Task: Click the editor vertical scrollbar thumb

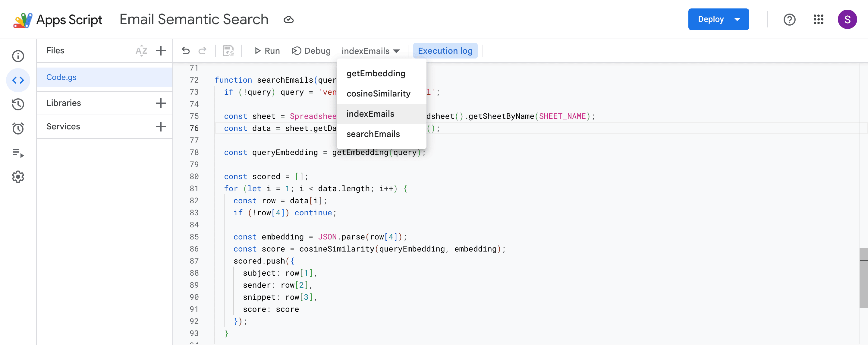Action: tap(863, 278)
